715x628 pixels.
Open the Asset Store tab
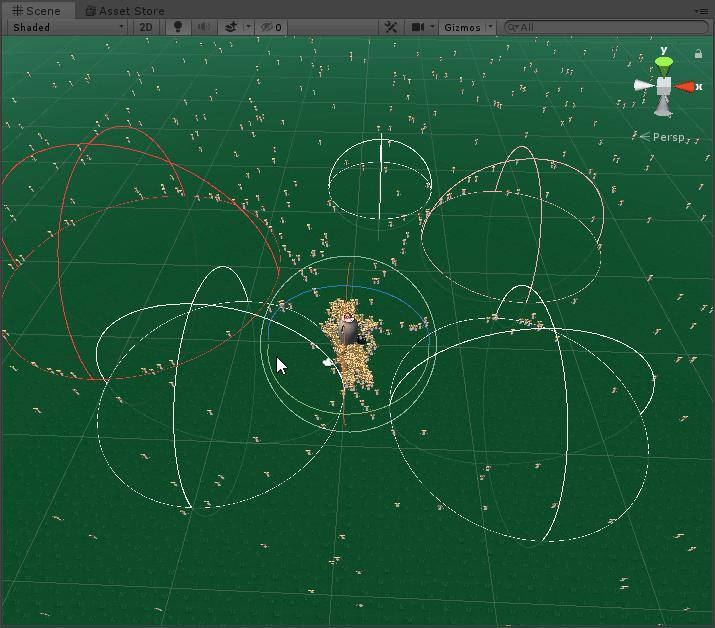pyautogui.click(x=125, y=10)
